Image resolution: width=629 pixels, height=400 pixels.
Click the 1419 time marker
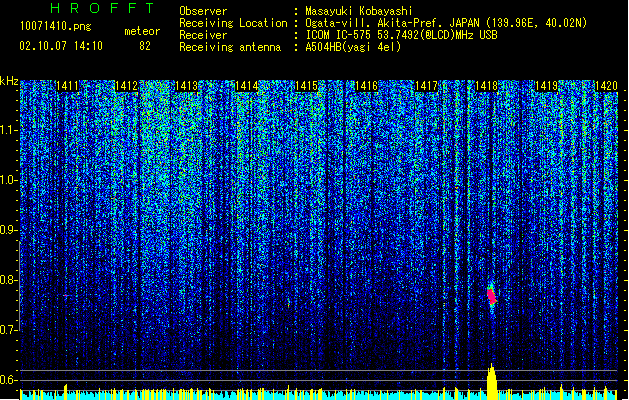click(546, 86)
